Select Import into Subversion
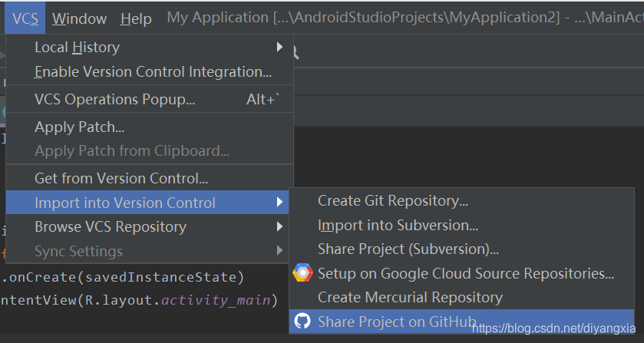644x343 pixels. pyautogui.click(x=461, y=225)
